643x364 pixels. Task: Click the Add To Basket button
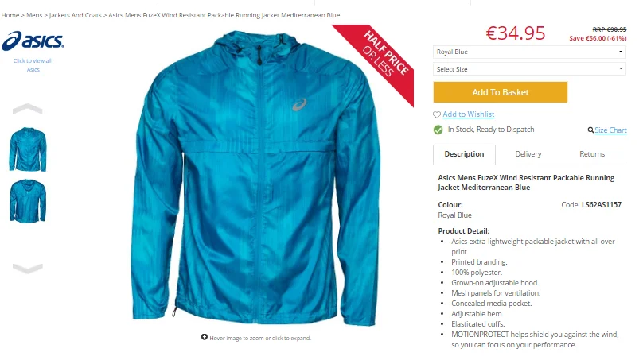coord(501,92)
